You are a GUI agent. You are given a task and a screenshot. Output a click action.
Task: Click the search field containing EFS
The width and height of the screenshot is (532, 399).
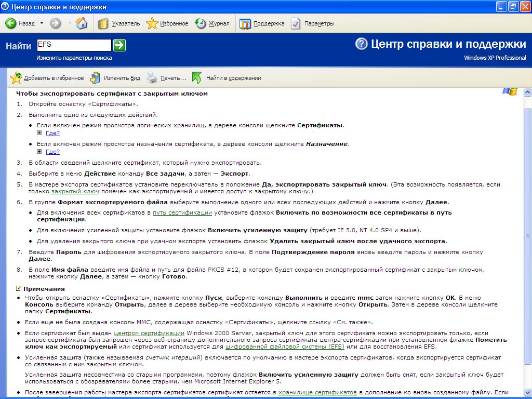point(74,45)
